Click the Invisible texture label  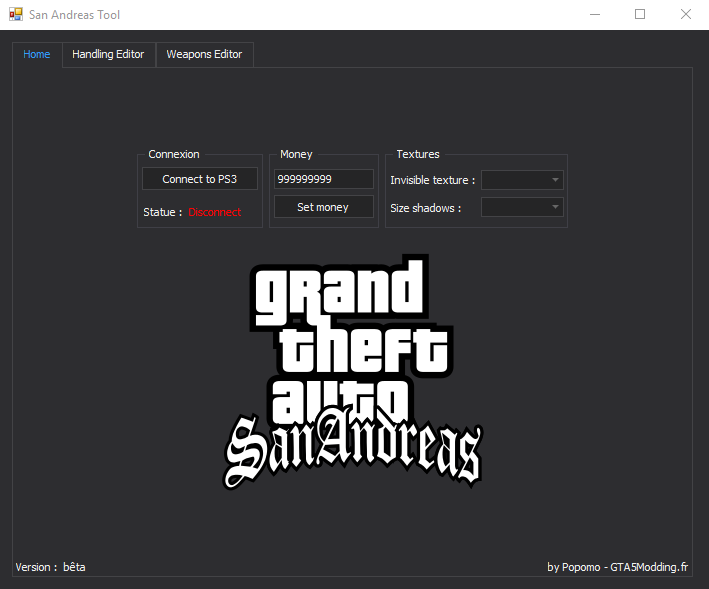click(433, 180)
